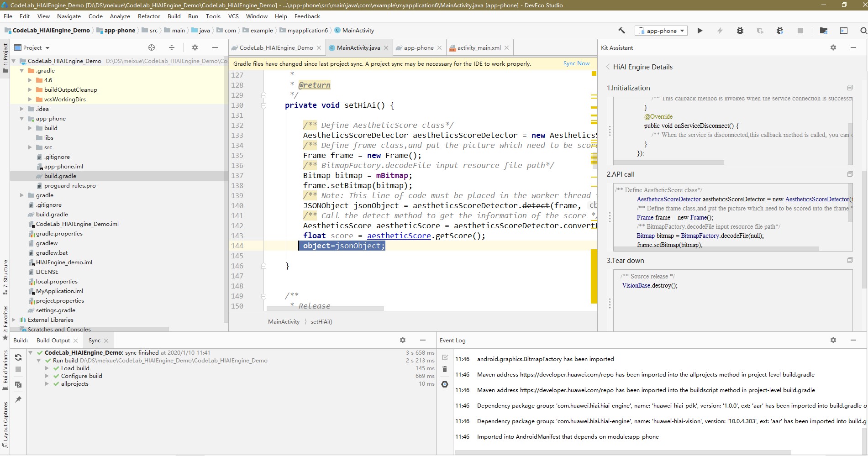Click the Profile app toolbar icon

(760, 31)
